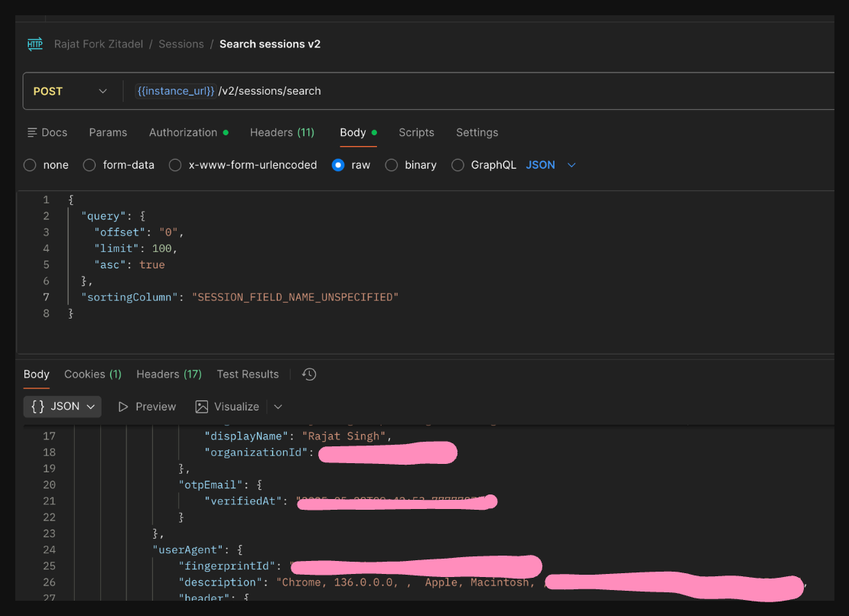This screenshot has height=616, width=849.
Task: Click the "organizationId" key in response
Action: [x=256, y=452]
